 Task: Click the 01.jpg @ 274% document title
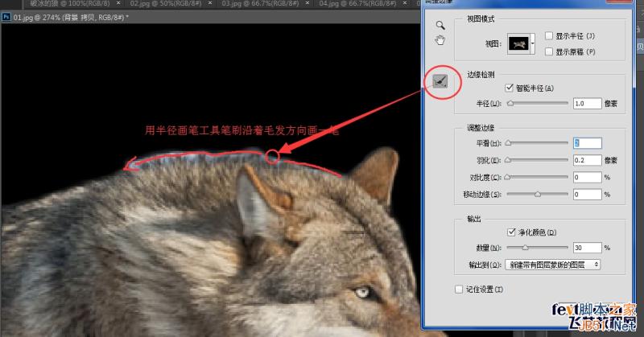pyautogui.click(x=71, y=17)
